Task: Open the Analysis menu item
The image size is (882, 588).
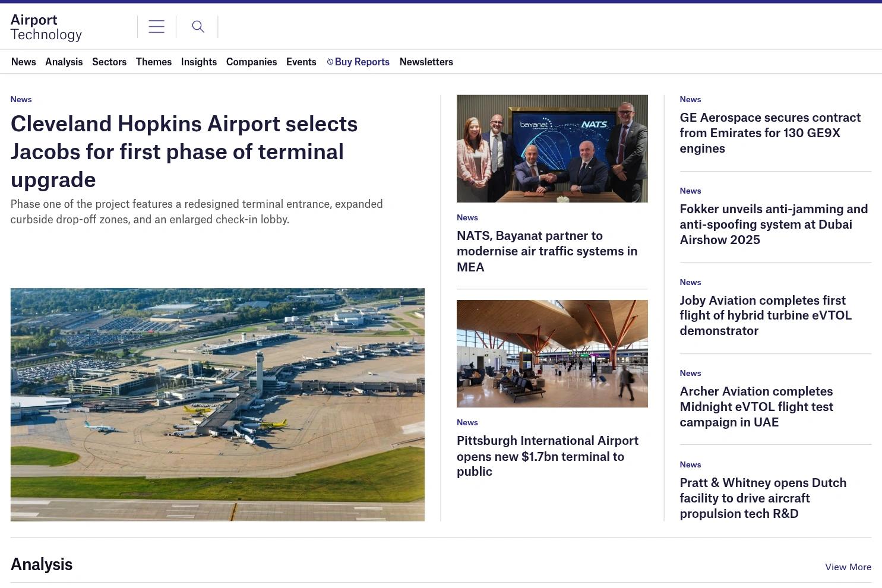Action: [64, 62]
